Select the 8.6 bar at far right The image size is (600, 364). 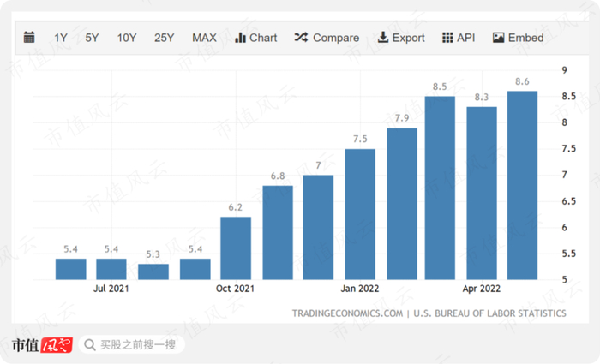(522, 186)
